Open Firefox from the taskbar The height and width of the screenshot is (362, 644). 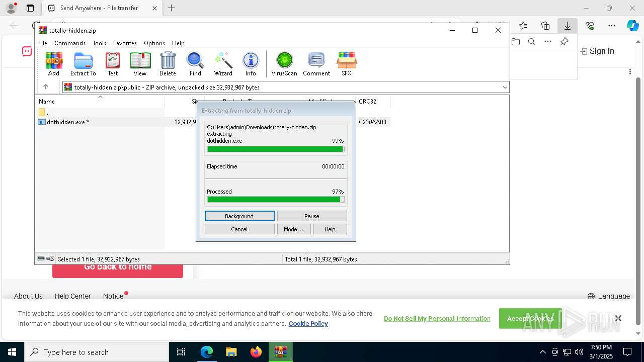pyautogui.click(x=256, y=352)
